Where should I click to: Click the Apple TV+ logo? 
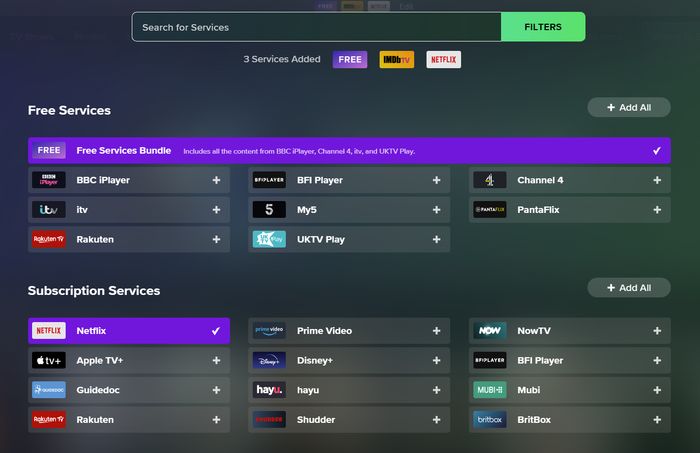point(49,360)
